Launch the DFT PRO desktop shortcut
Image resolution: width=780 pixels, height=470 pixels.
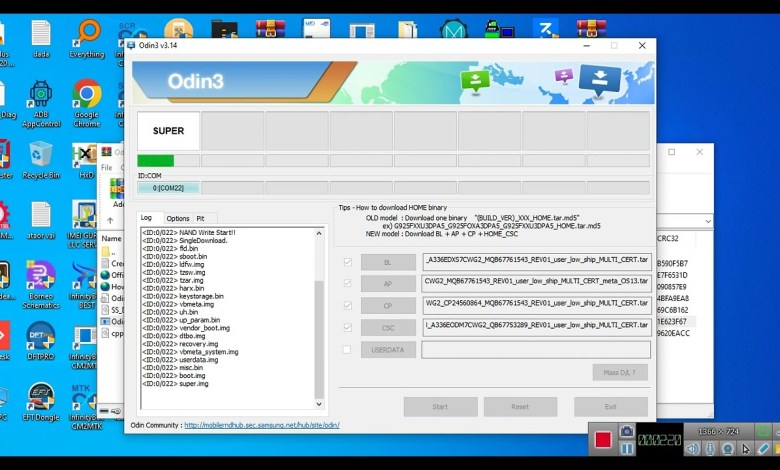[x=41, y=336]
